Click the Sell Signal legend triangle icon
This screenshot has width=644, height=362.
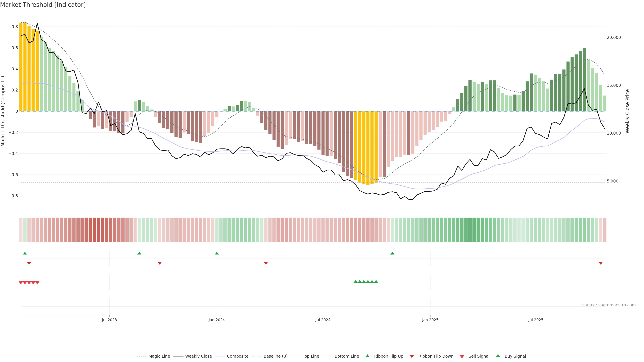coord(462,356)
